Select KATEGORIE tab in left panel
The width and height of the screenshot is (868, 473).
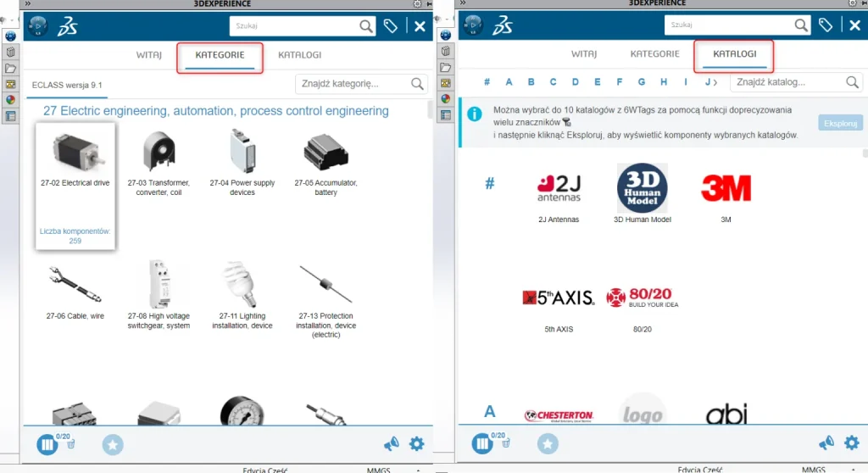220,55
